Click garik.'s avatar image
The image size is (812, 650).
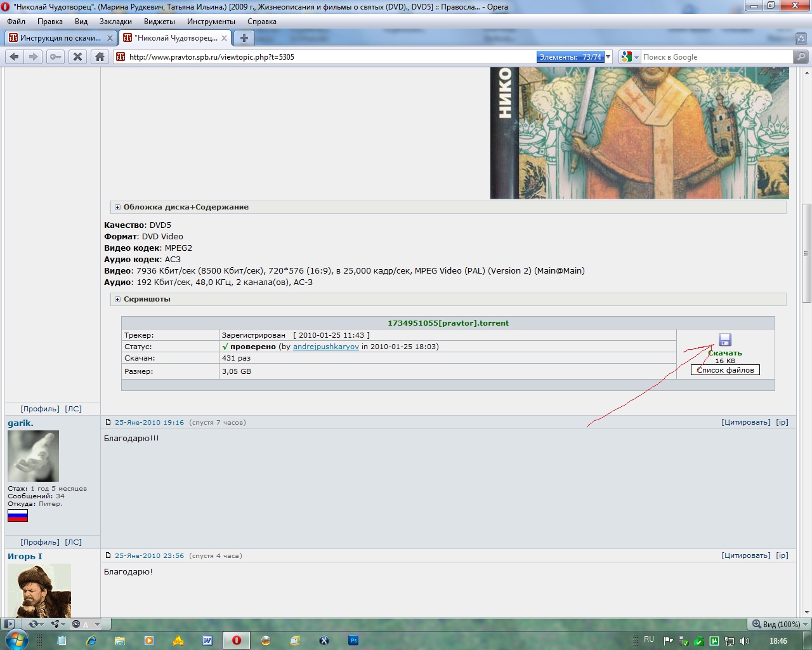(x=33, y=456)
